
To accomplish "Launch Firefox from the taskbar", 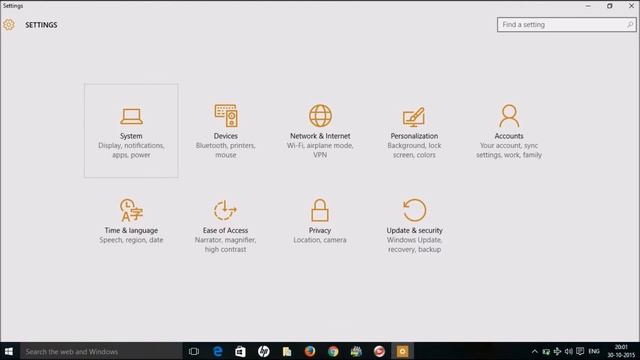I will [310, 351].
